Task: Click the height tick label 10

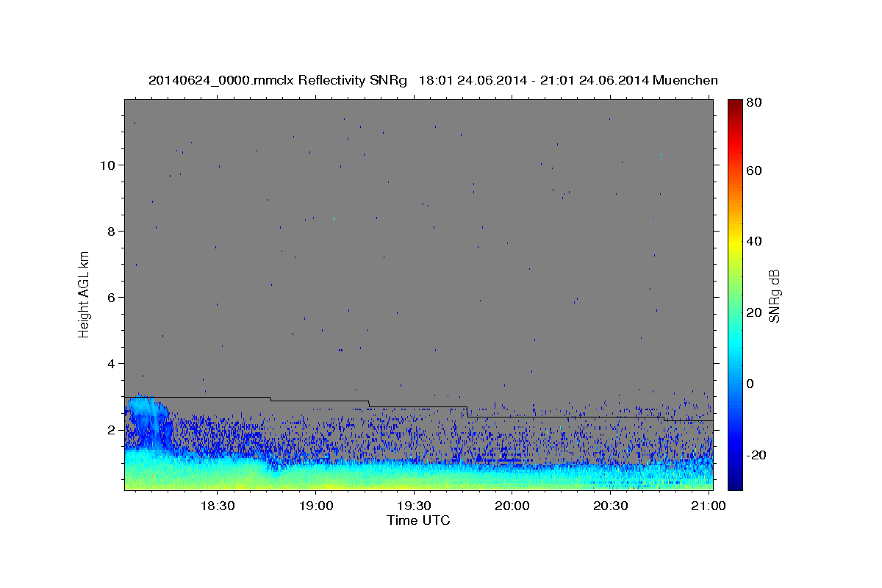Action: 107,165
